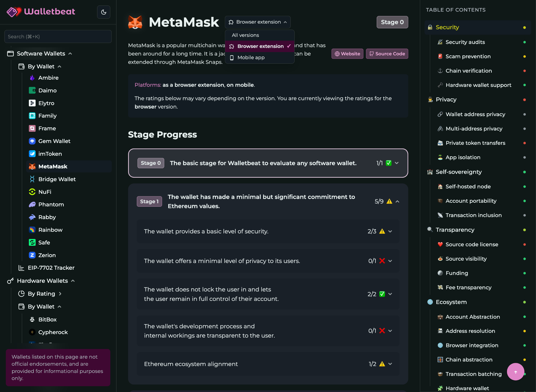Image resolution: width=536 pixels, height=392 pixels.
Task: Collapse Software Wallets section
Action: pos(70,54)
